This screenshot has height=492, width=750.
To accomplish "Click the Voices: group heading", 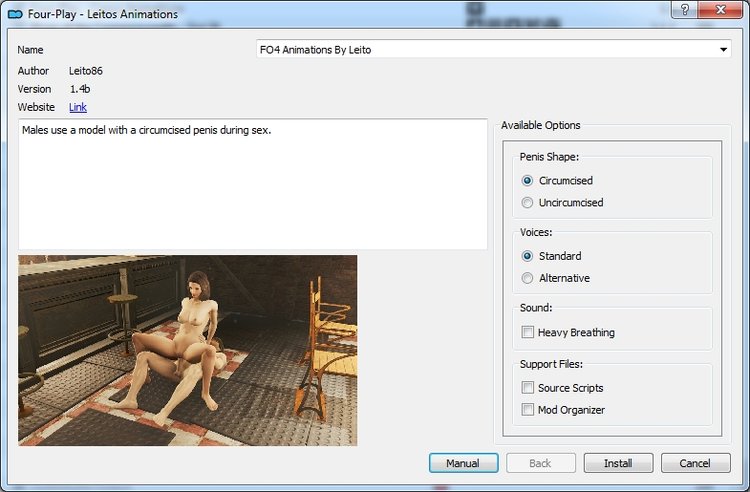I will pos(536,232).
